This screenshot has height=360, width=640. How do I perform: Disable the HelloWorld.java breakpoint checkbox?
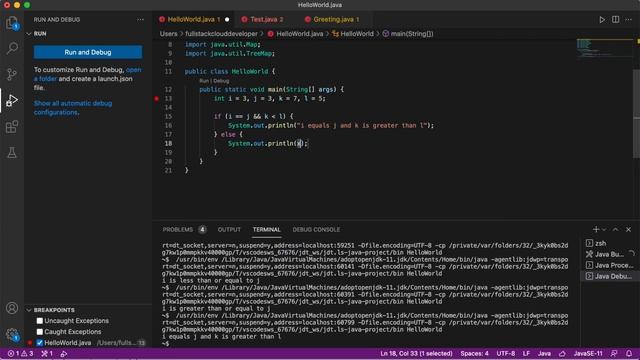point(40,343)
